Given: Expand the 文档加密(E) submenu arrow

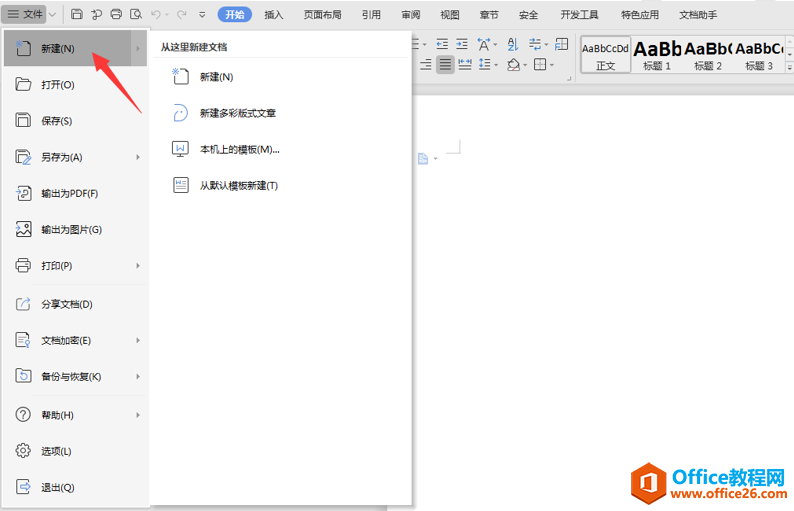Looking at the screenshot, I should pos(138,340).
